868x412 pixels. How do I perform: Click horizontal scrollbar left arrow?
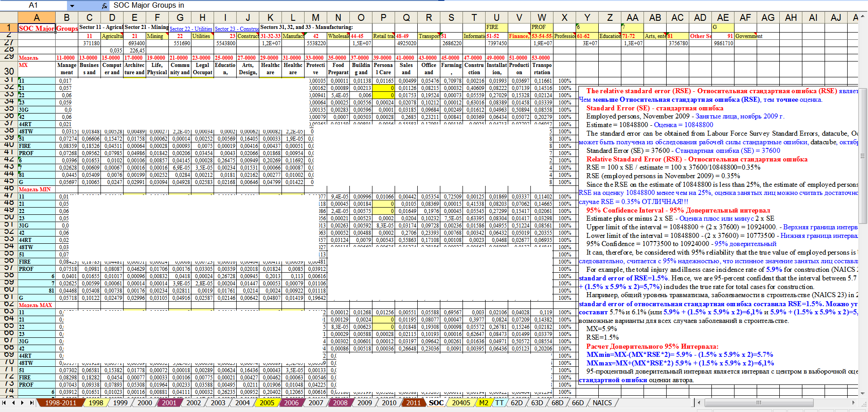[699, 403]
